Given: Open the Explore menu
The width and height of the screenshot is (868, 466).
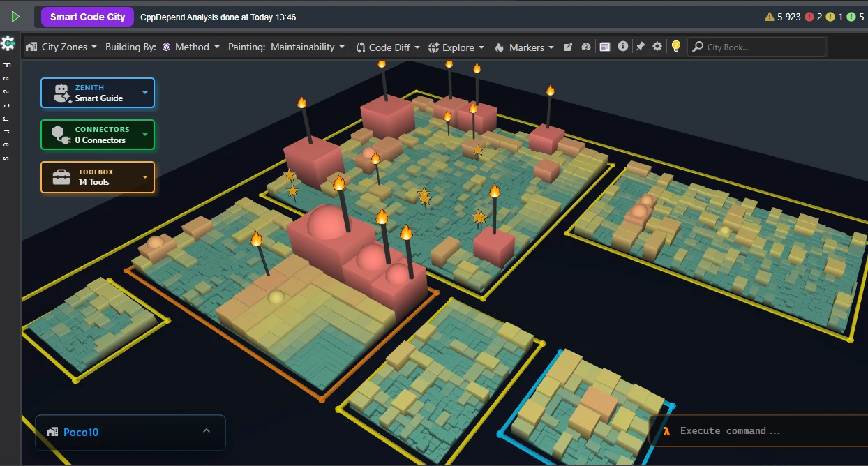Looking at the screenshot, I should point(456,47).
